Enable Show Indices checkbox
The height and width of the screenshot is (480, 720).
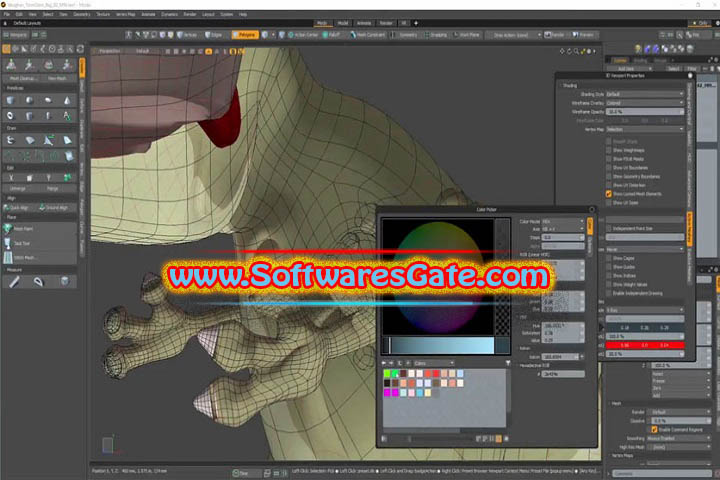click(x=609, y=276)
